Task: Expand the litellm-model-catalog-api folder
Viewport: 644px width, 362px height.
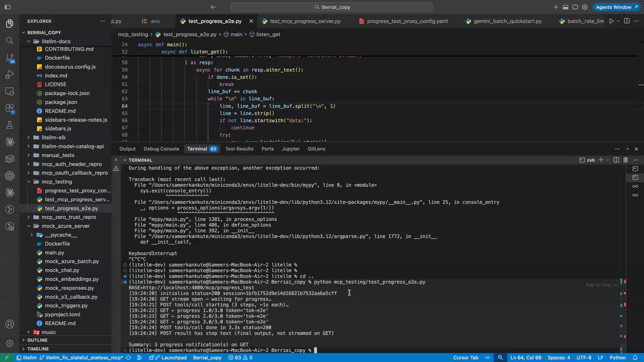Action: click(x=29, y=146)
